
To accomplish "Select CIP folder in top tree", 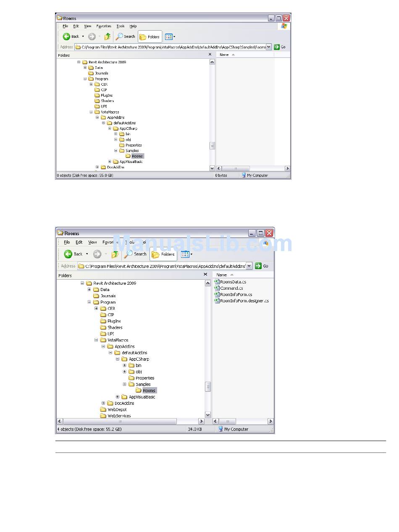I will point(101,90).
